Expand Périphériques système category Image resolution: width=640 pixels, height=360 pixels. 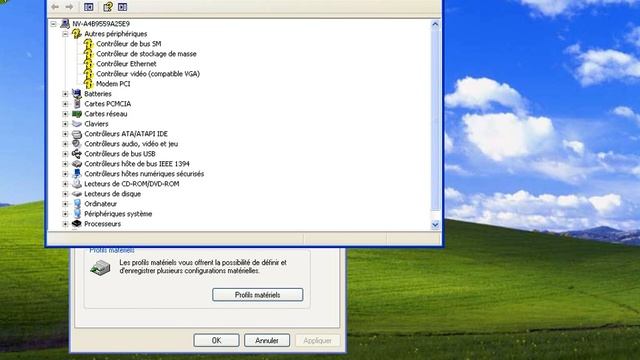pyautogui.click(x=65, y=214)
